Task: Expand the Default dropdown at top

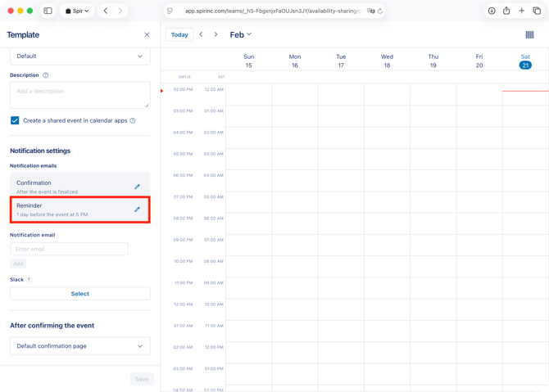Action: pyautogui.click(x=79, y=56)
